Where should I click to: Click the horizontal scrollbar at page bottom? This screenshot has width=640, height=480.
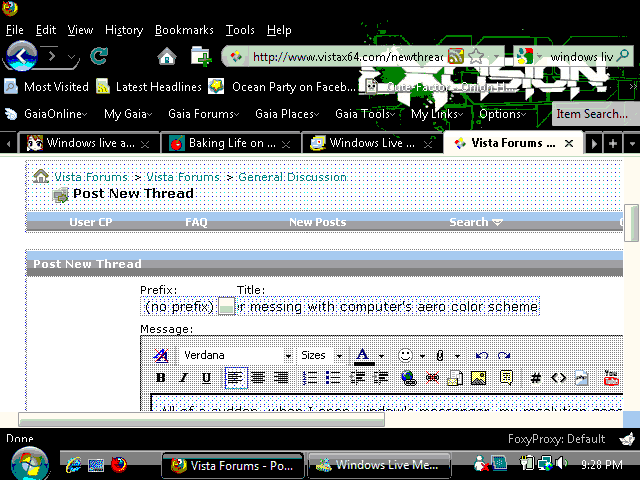[202, 419]
